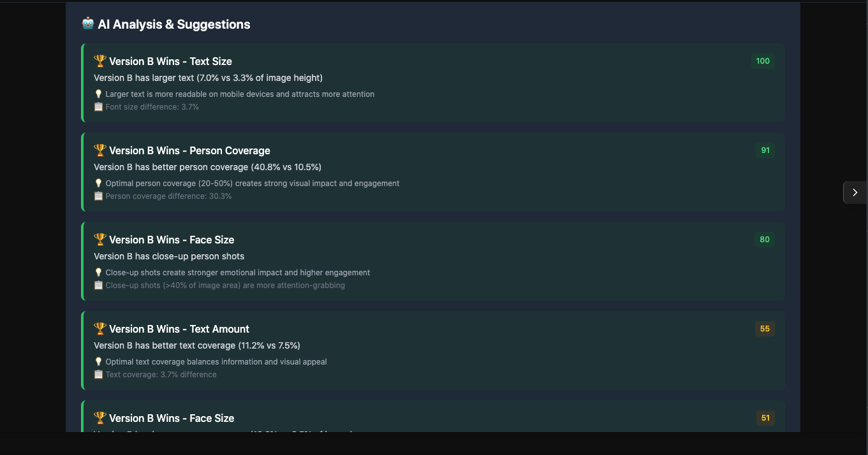
Task: Click the yellow score badge showing 55
Action: pos(765,329)
